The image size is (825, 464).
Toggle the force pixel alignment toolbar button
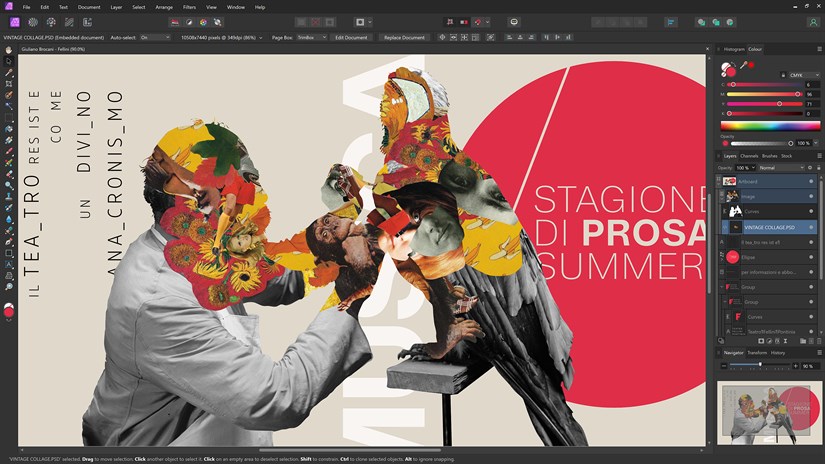pyautogui.click(x=449, y=22)
